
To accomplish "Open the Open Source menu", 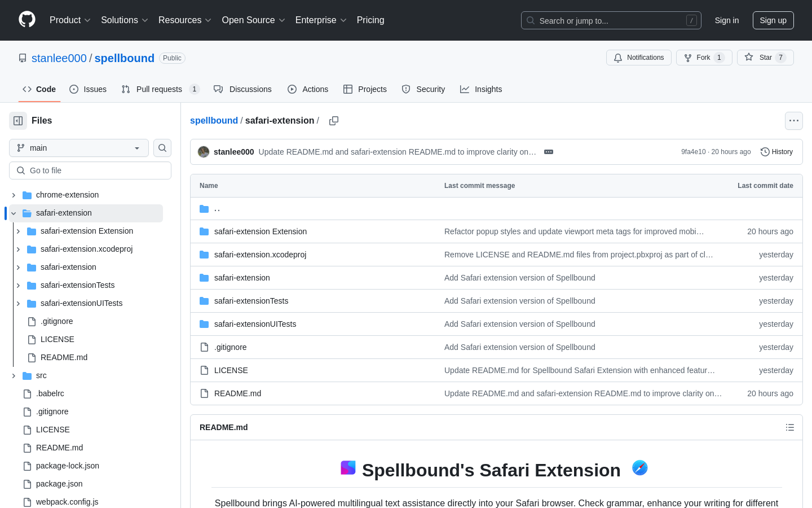I will click(x=254, y=20).
